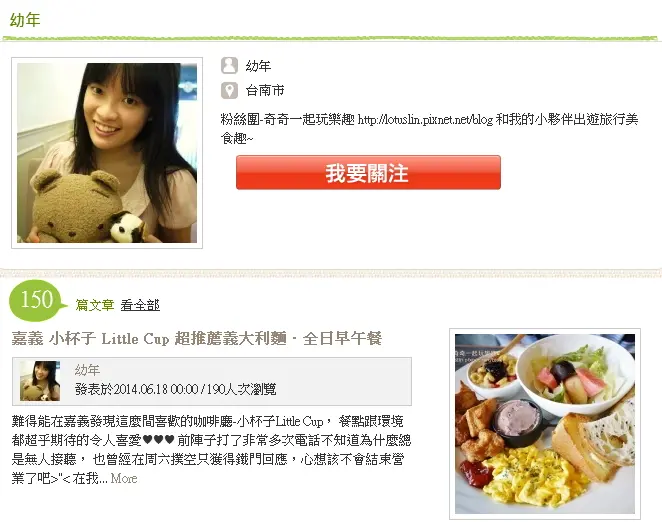Open the 看全部 link
The width and height of the screenshot is (662, 522).
click(x=140, y=305)
